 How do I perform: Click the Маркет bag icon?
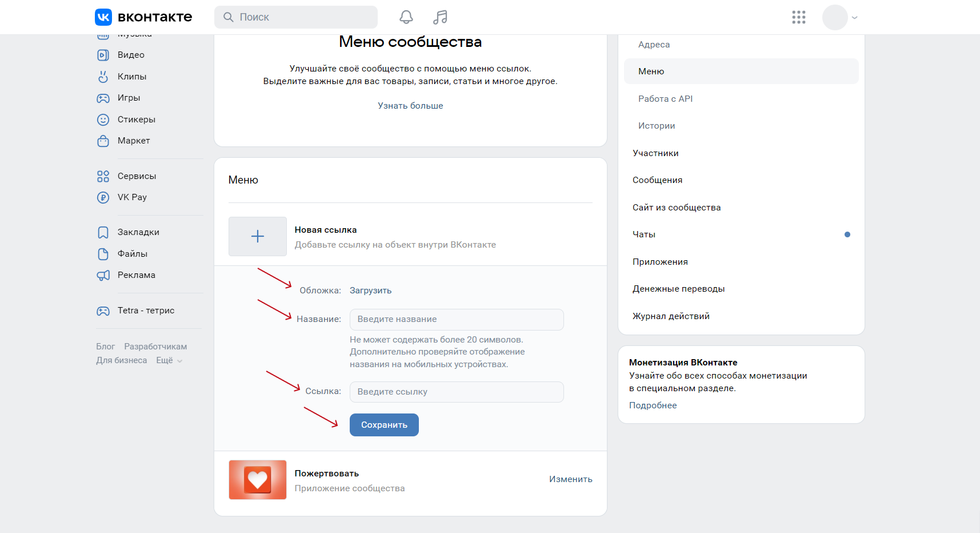point(103,141)
